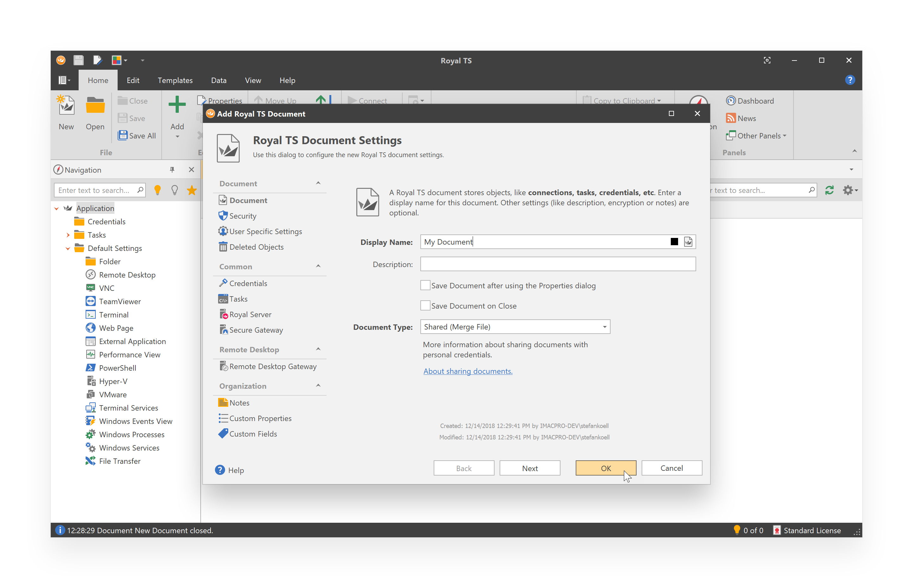The height and width of the screenshot is (588, 913).
Task: Click the green Add plus icon
Action: tap(177, 105)
